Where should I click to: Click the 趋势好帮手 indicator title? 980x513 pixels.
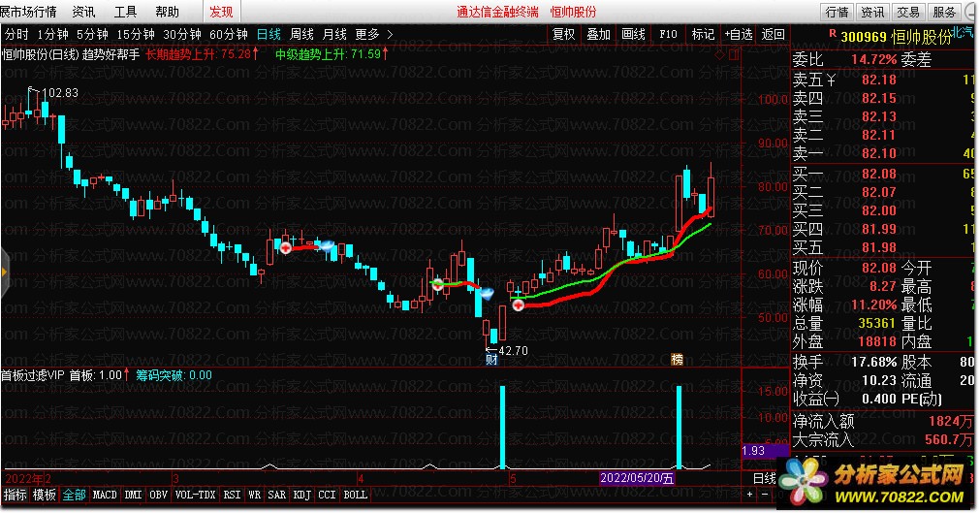coord(111,54)
